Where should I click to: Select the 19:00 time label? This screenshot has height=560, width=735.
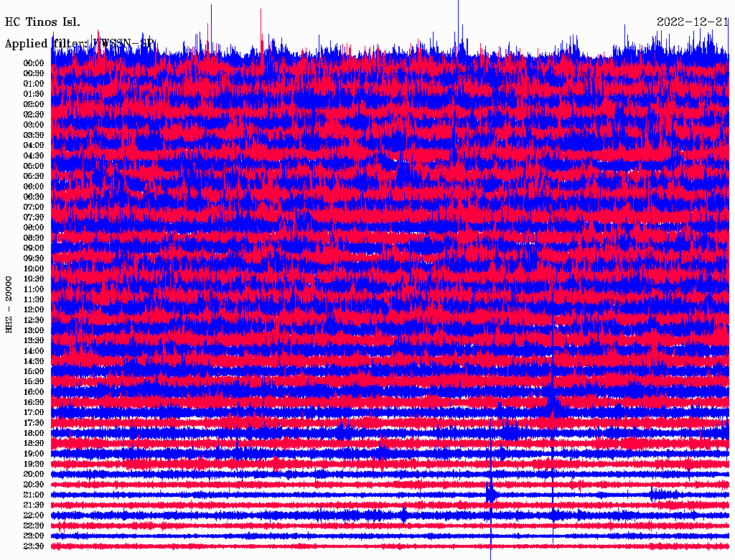point(34,454)
